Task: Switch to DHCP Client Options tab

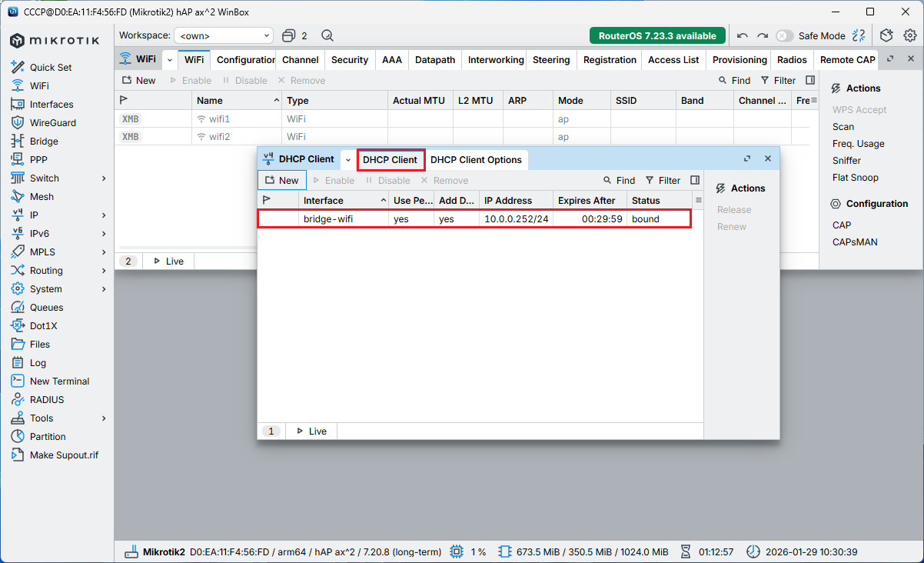Action: click(x=476, y=160)
